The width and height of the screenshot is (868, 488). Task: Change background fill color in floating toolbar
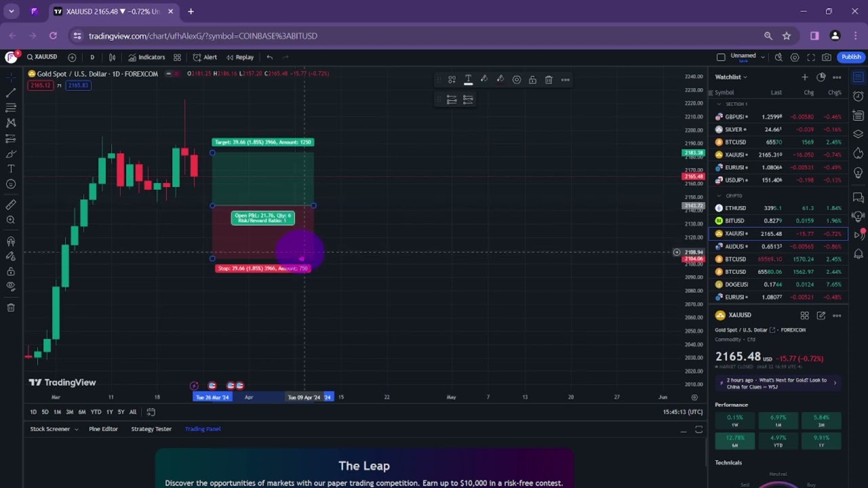click(x=484, y=80)
